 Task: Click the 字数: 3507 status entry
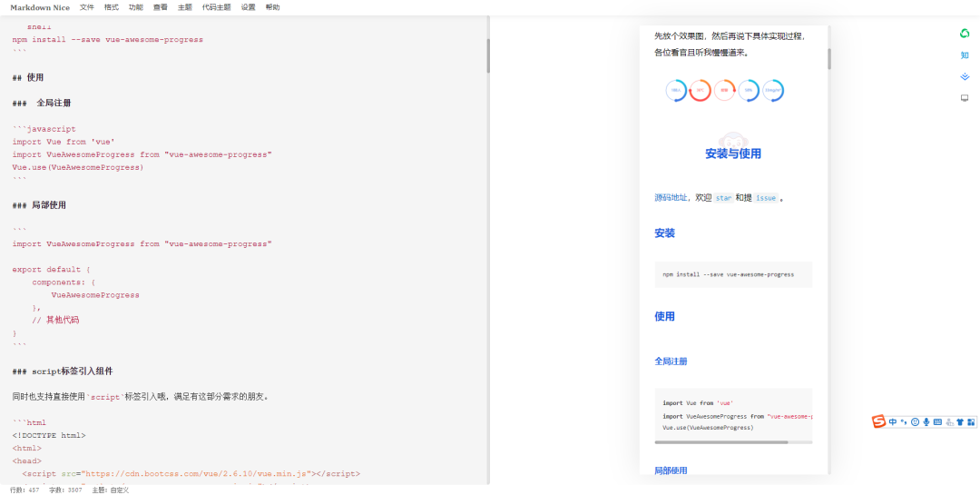point(65,490)
